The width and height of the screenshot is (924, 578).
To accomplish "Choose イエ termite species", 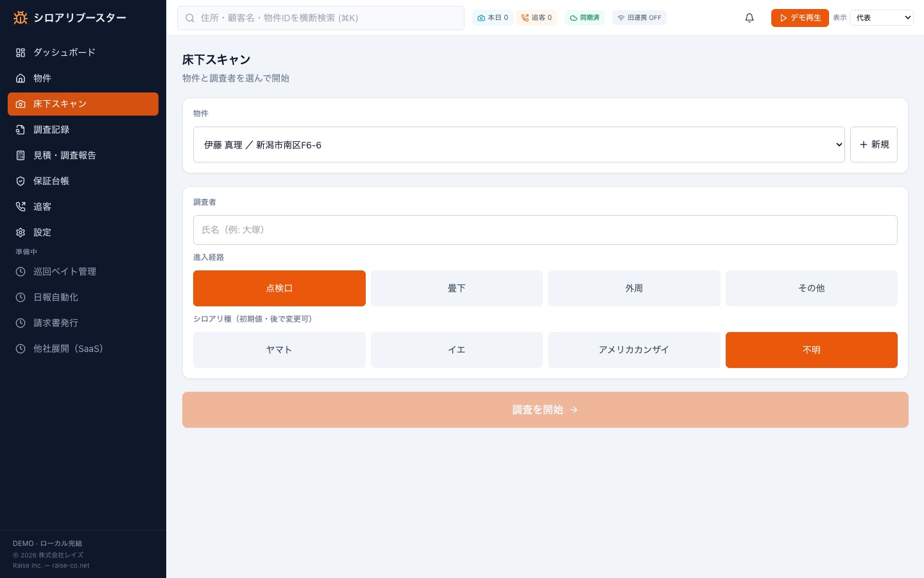I will tap(457, 350).
